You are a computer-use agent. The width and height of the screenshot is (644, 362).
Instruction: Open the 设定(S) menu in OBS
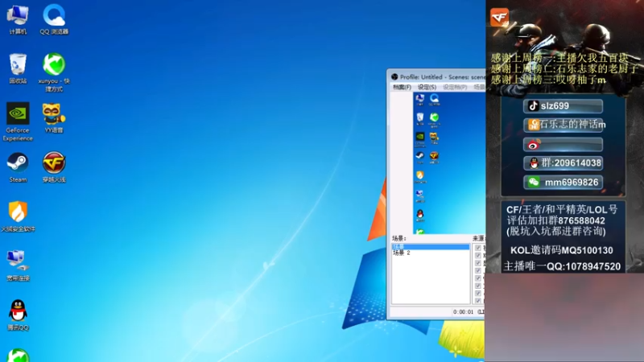tap(427, 87)
